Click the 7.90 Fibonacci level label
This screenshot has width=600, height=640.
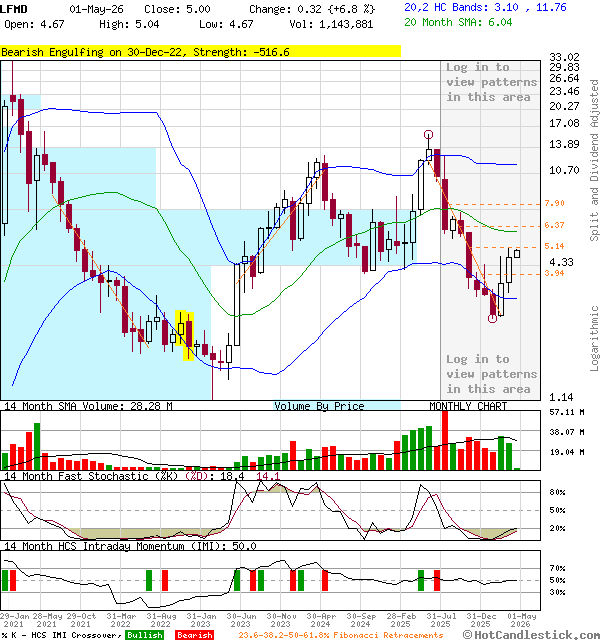click(x=554, y=203)
